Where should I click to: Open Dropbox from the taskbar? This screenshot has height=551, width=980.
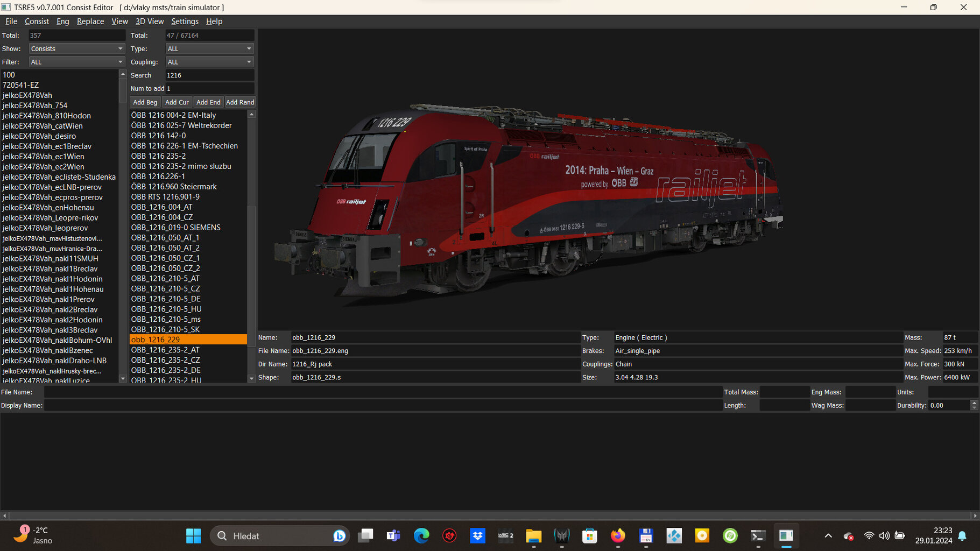pos(477,536)
